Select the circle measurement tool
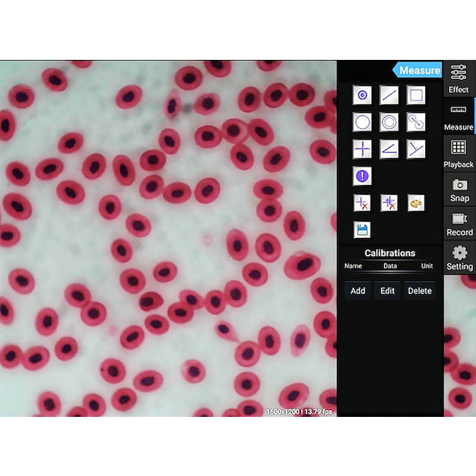476x476 pixels. point(362,122)
